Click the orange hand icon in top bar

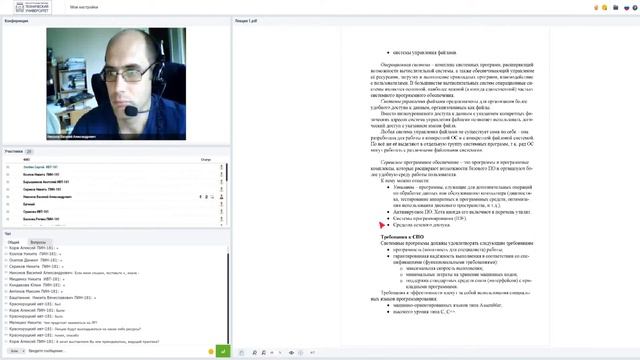596,7
